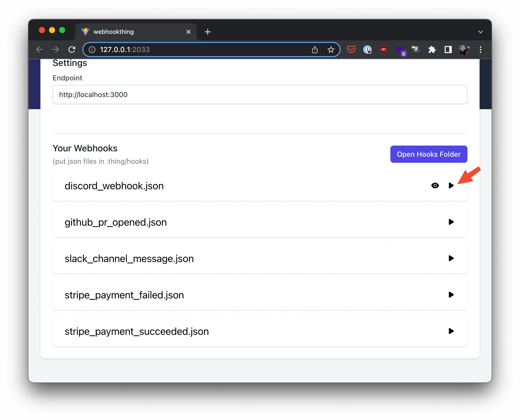
Task: Click the Open Hooks Folder button
Action: pyautogui.click(x=429, y=154)
